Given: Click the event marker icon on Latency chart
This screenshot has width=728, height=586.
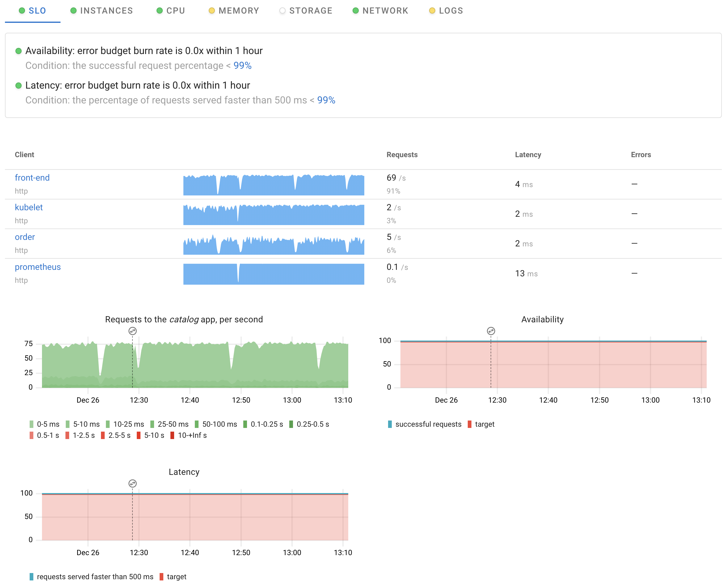Looking at the screenshot, I should point(132,484).
